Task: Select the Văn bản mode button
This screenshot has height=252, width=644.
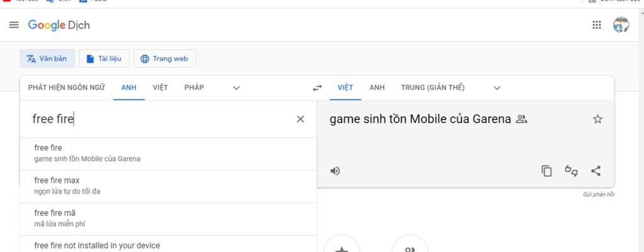Action: pyautogui.click(x=47, y=59)
